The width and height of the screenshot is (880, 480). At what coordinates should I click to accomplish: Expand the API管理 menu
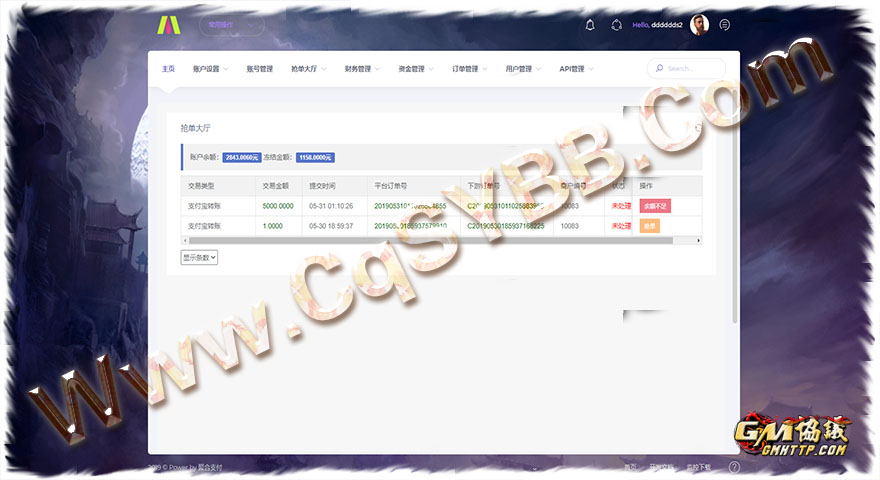pos(576,68)
